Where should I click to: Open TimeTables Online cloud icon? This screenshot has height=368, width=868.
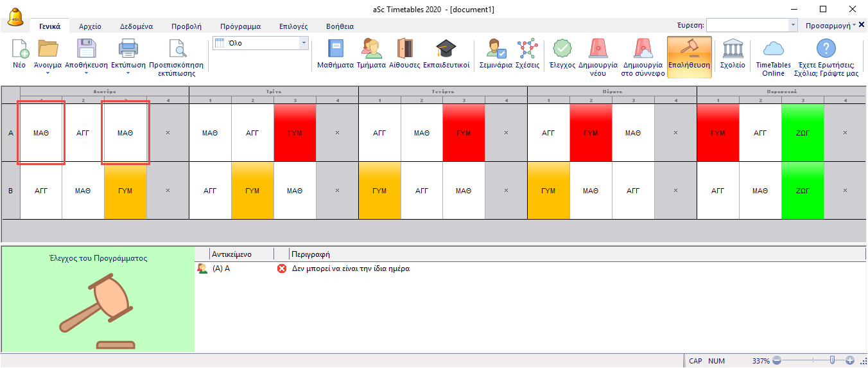[773, 56]
